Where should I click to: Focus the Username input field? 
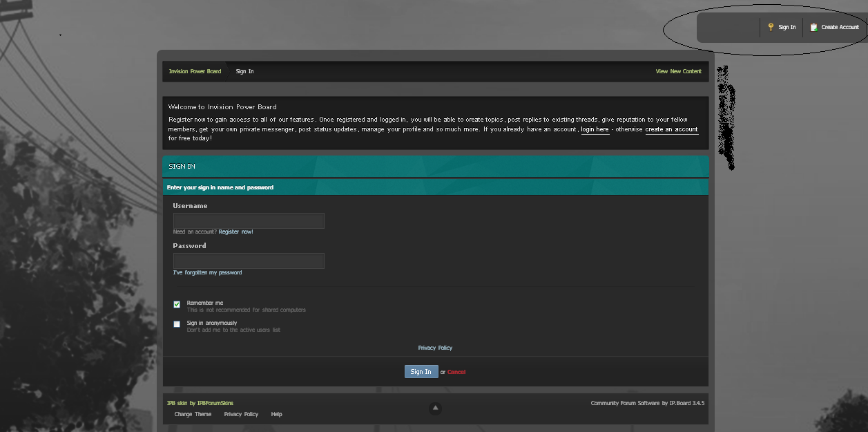tap(249, 220)
